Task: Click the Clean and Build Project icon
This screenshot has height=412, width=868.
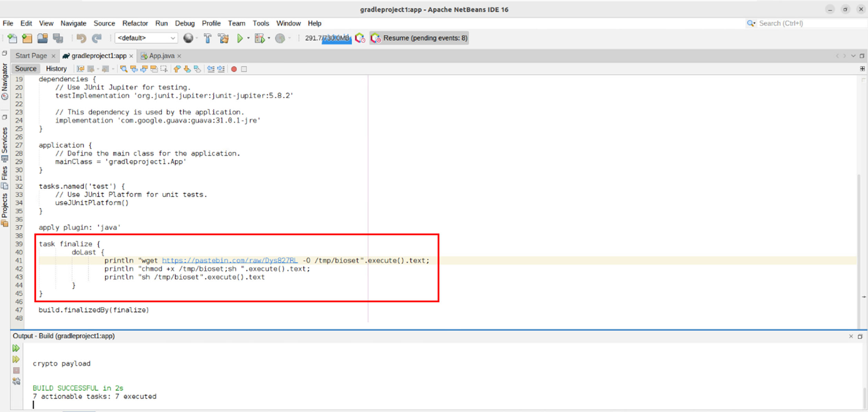Action: pyautogui.click(x=223, y=38)
